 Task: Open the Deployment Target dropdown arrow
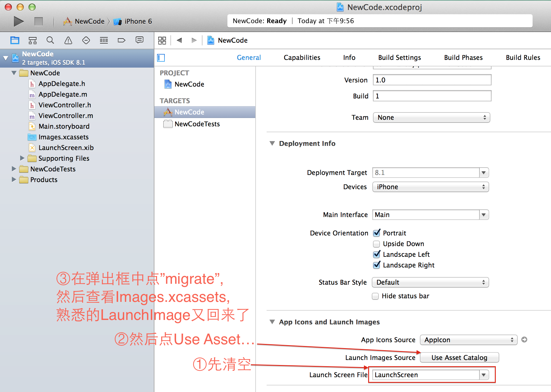pos(484,173)
